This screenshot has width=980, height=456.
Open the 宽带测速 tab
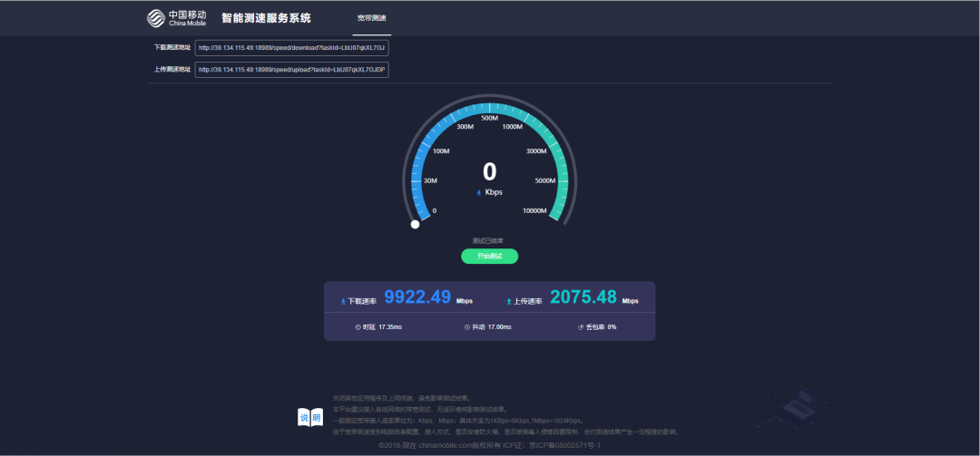click(x=371, y=18)
